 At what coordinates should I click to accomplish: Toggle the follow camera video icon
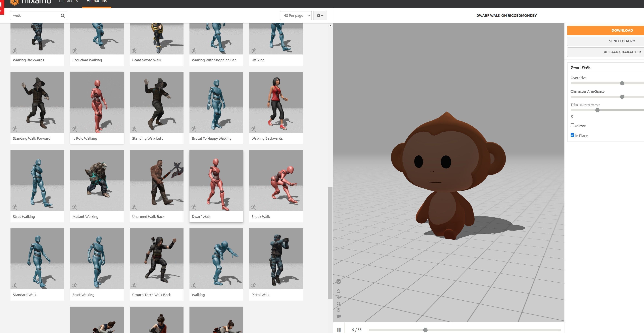pyautogui.click(x=338, y=316)
